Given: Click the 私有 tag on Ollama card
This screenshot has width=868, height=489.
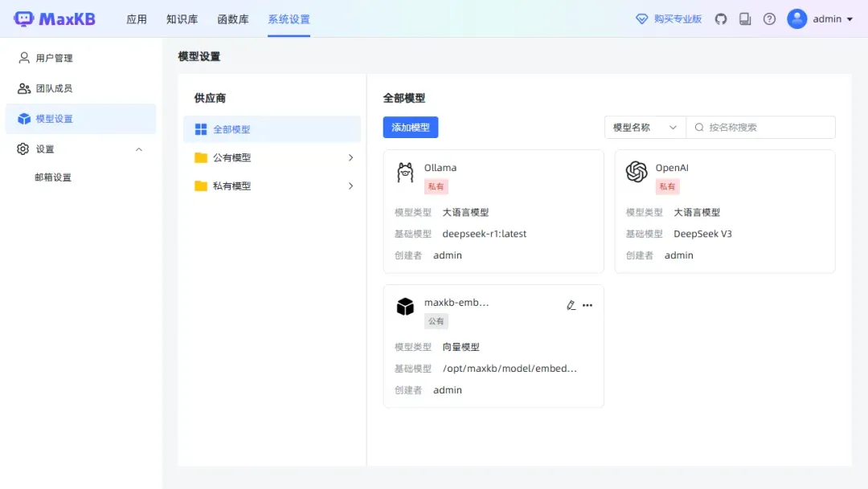Looking at the screenshot, I should point(436,186).
